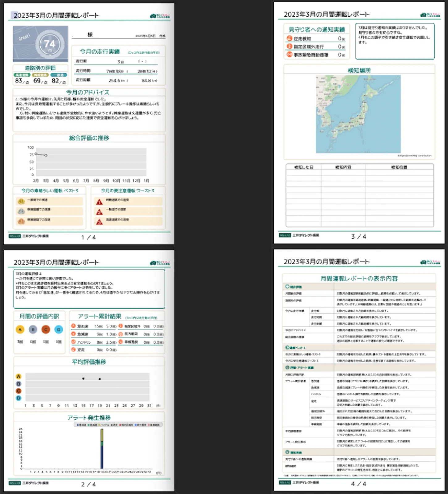Image resolution: width=448 pixels, height=494 pixels.
Task: Click the page number 2 / 4
Action: coord(88,484)
